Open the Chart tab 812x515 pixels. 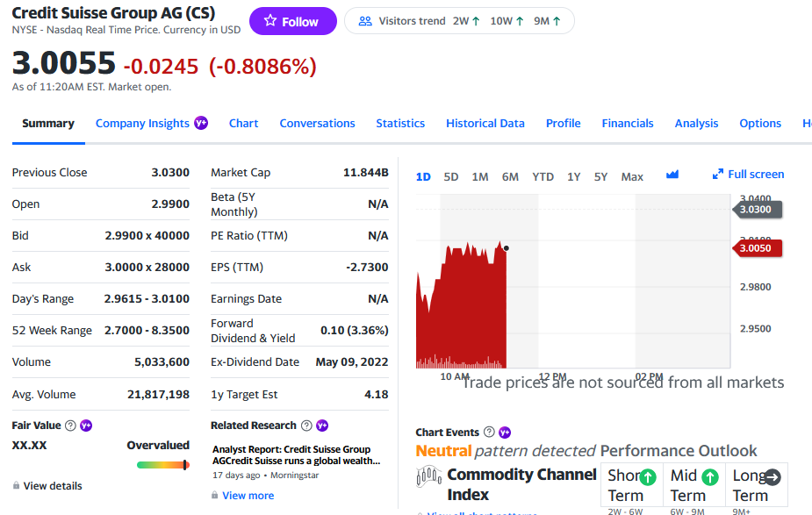pos(243,123)
